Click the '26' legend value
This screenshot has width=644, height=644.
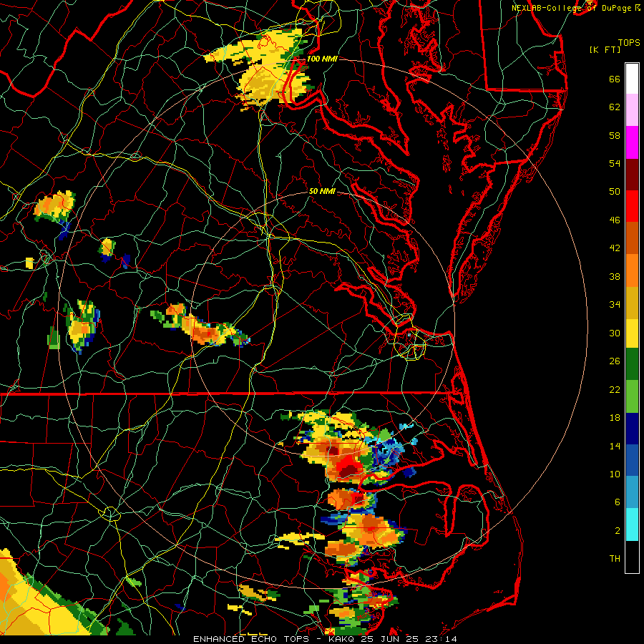(x=615, y=361)
